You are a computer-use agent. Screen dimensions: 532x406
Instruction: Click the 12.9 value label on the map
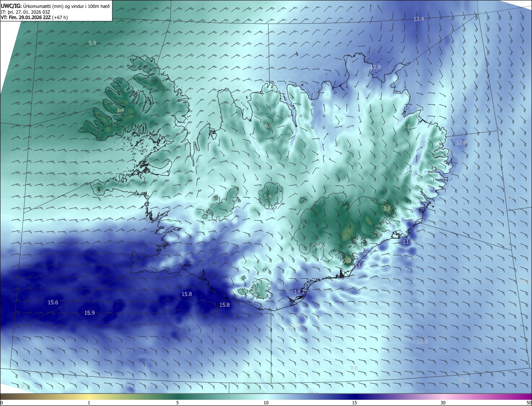(x=375, y=67)
